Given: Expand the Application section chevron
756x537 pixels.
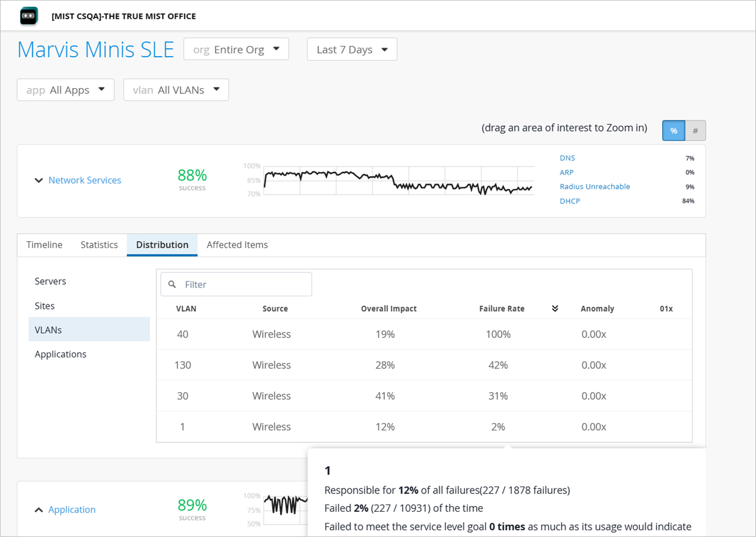Looking at the screenshot, I should point(38,510).
